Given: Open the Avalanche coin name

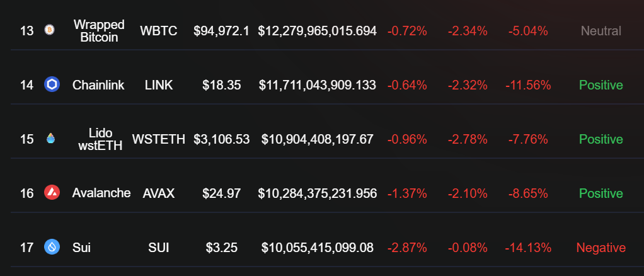Looking at the screenshot, I should pos(101,193).
